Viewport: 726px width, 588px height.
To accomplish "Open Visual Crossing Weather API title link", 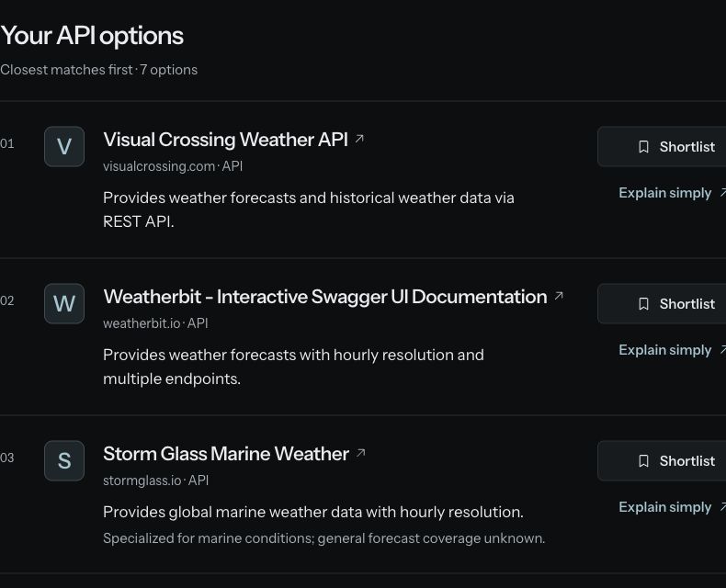I will [225, 140].
